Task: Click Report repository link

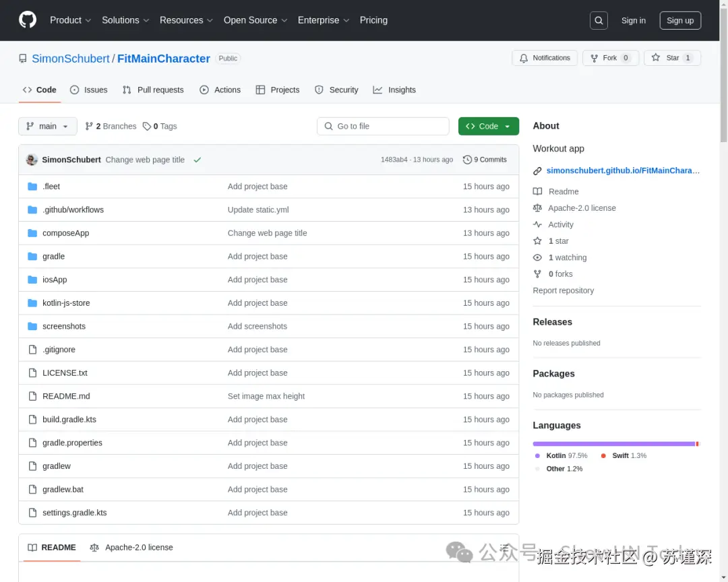Action: click(x=563, y=290)
